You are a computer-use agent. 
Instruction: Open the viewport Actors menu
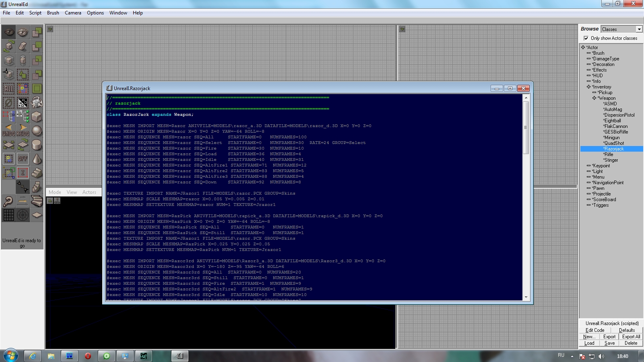[89, 192]
